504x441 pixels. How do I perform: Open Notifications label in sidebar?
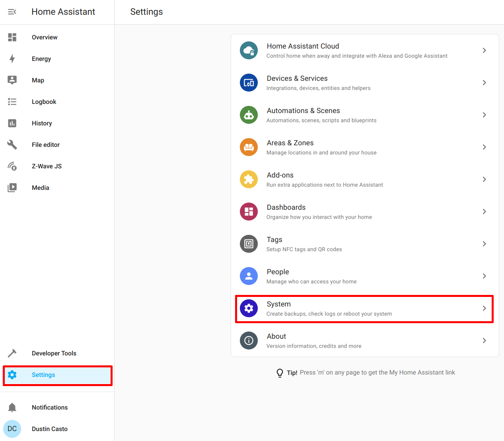[x=50, y=408]
